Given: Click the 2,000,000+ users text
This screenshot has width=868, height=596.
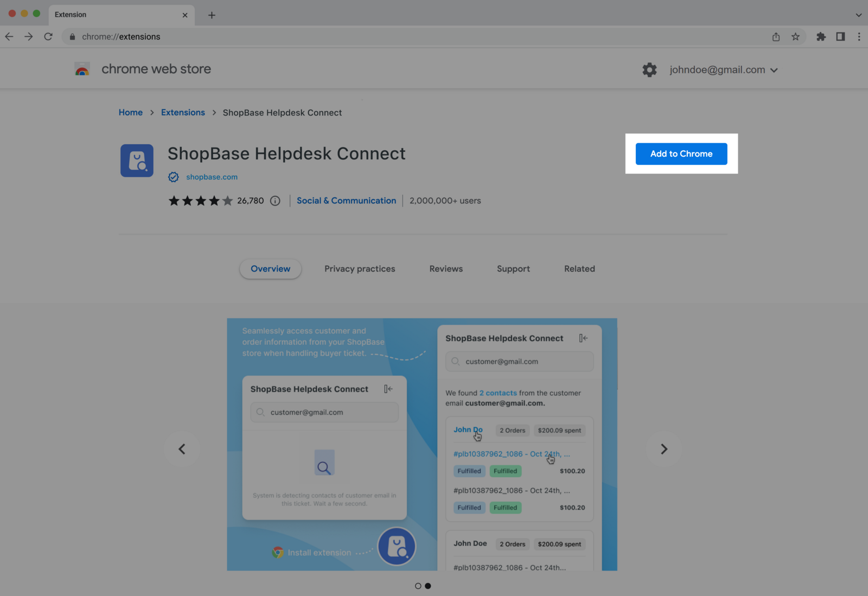Looking at the screenshot, I should pyautogui.click(x=445, y=201).
